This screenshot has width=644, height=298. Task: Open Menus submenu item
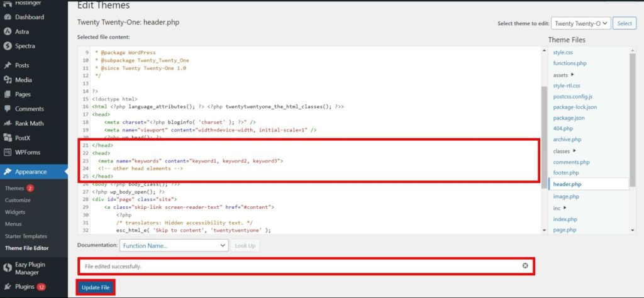[14, 224]
